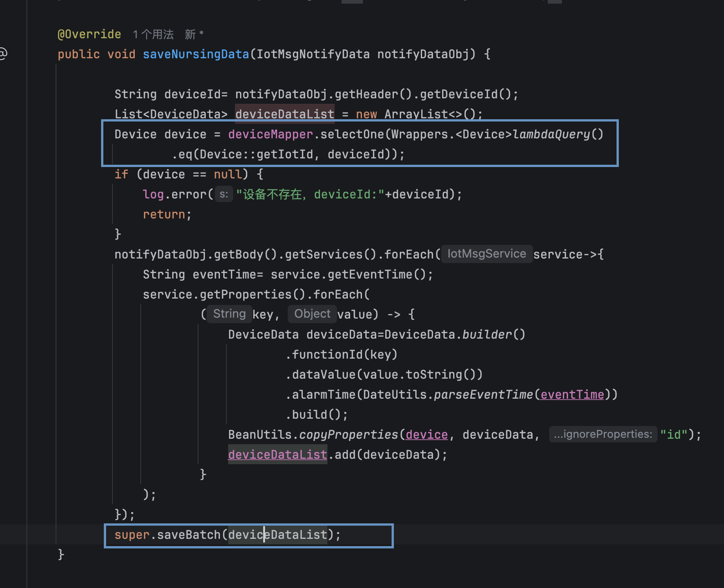Click the saveNursingData method name
Image resolution: width=724 pixels, height=588 pixels.
click(196, 54)
